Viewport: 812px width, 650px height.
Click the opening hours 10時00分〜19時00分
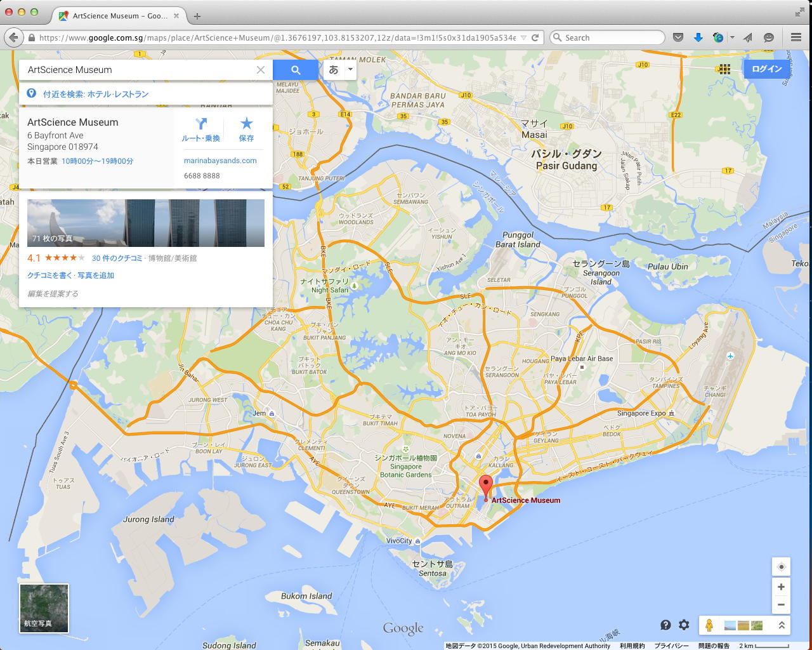98,161
